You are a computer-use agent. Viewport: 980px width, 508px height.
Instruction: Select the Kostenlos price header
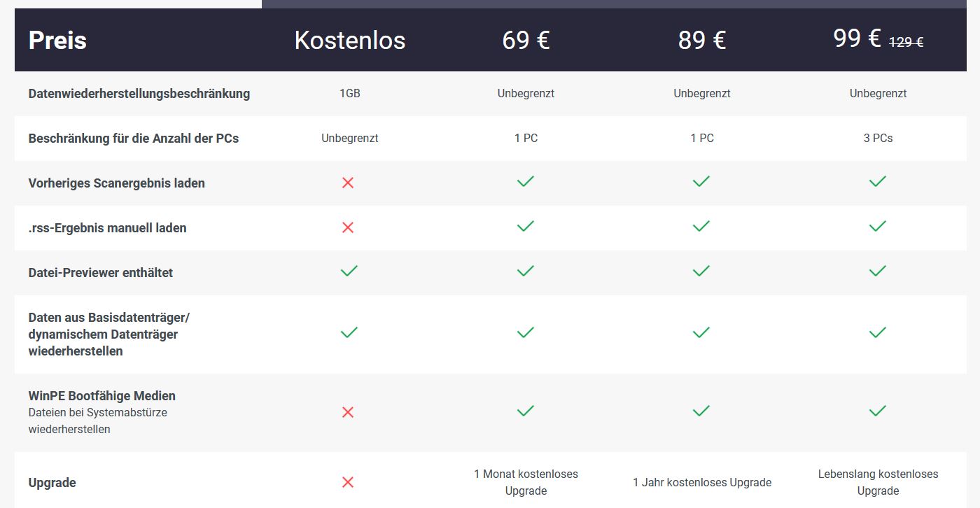click(350, 40)
